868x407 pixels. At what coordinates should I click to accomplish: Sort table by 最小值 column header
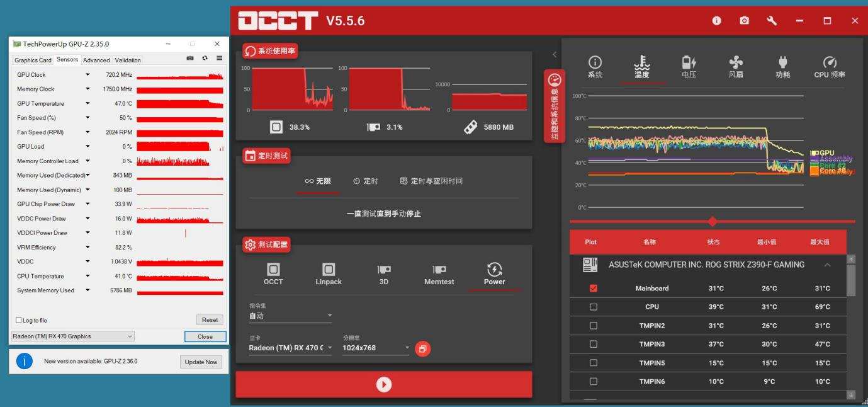coord(767,242)
